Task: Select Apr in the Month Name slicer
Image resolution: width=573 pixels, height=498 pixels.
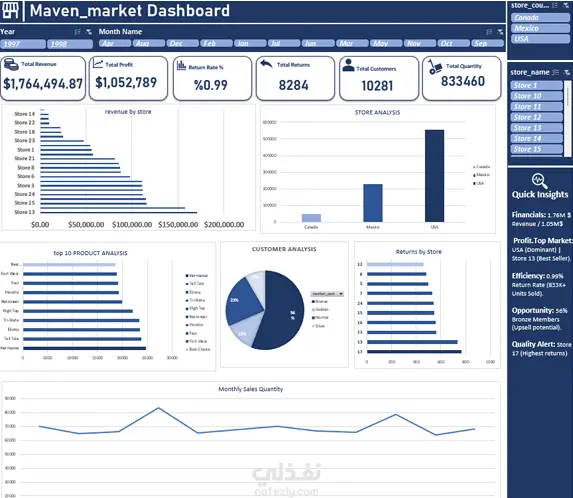Action: click(x=115, y=43)
